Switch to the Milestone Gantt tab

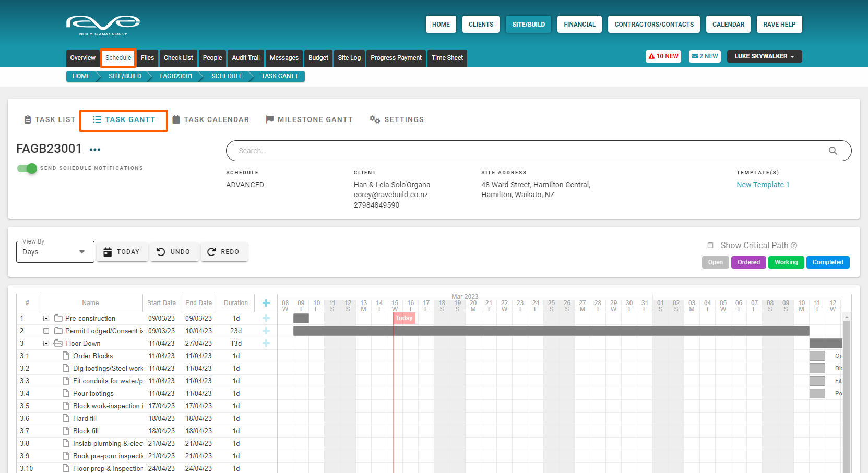point(309,119)
